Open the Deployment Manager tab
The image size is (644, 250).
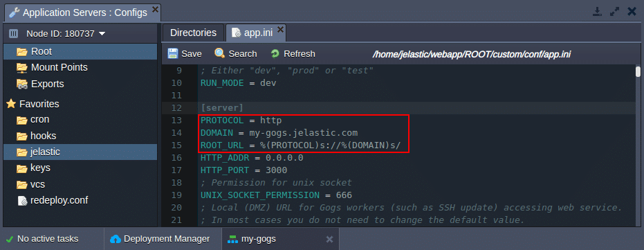tap(160, 239)
